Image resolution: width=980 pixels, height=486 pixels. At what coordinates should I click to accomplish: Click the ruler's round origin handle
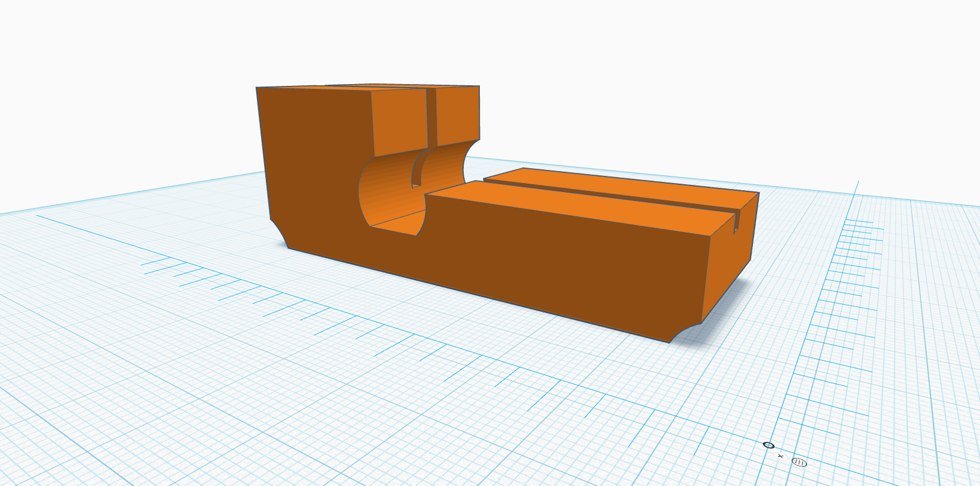coord(768,445)
